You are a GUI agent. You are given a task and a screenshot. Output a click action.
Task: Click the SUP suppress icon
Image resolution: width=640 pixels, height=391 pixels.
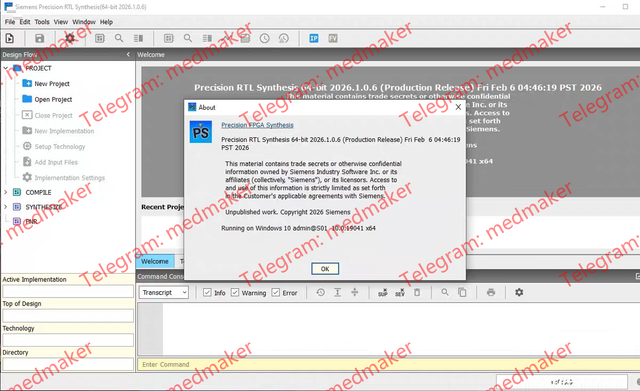pyautogui.click(x=382, y=292)
